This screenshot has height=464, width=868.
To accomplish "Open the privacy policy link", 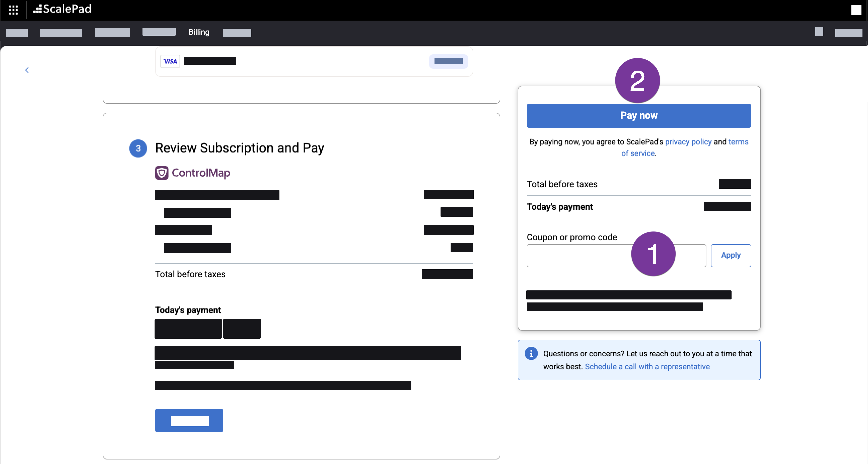I will [688, 142].
